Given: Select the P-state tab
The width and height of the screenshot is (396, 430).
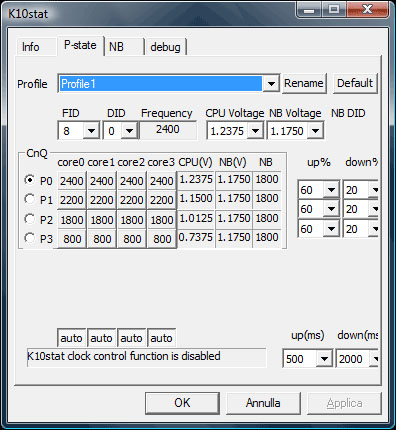Looking at the screenshot, I should coord(80,45).
